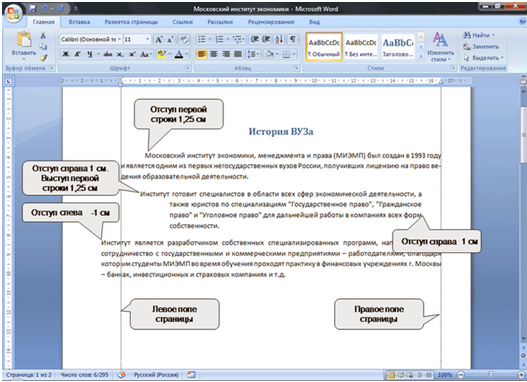
Task: Toggle strikethrough abc formatting
Action: pos(108,54)
